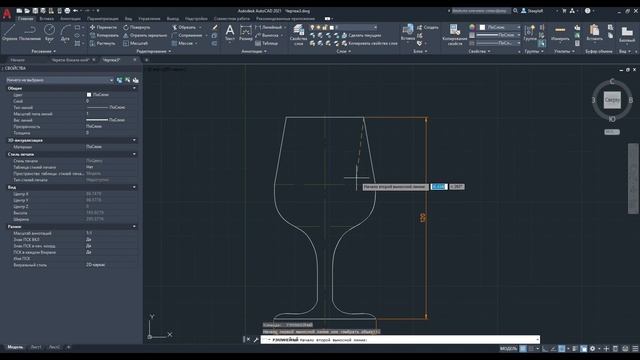Click the Stretch (Растянуть) command
640x360 pixels.
click(x=102, y=43)
